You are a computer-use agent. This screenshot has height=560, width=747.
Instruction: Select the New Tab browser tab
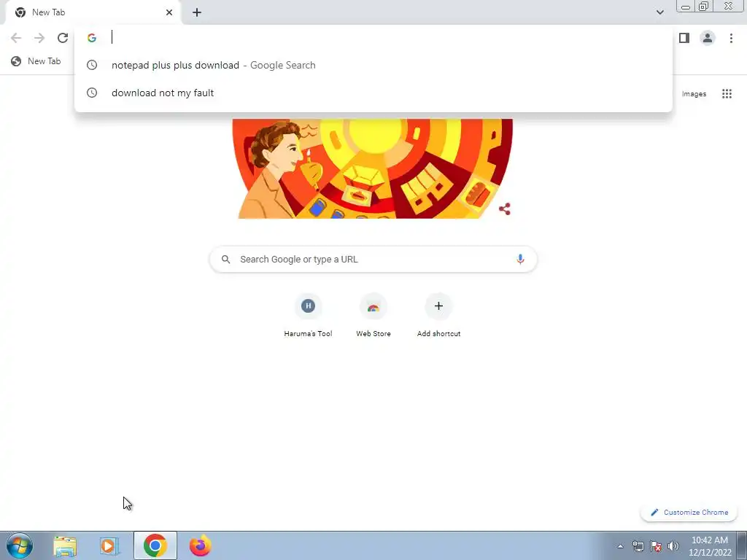pyautogui.click(x=93, y=12)
